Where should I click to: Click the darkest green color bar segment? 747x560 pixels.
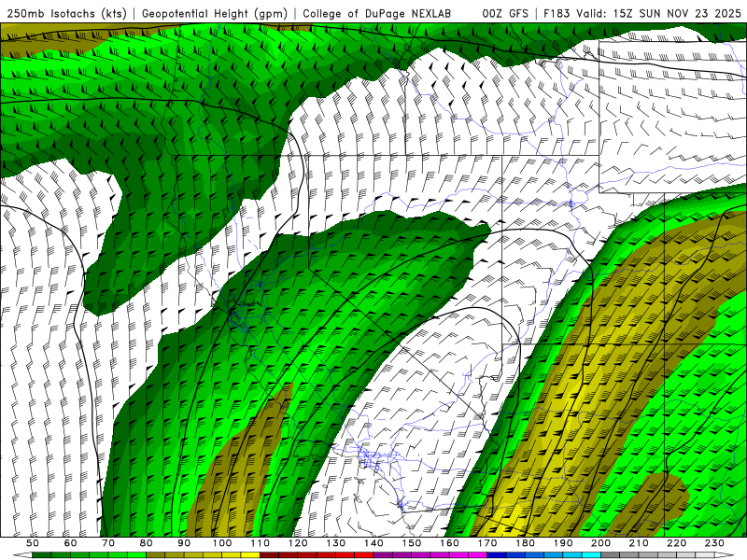pos(42,554)
